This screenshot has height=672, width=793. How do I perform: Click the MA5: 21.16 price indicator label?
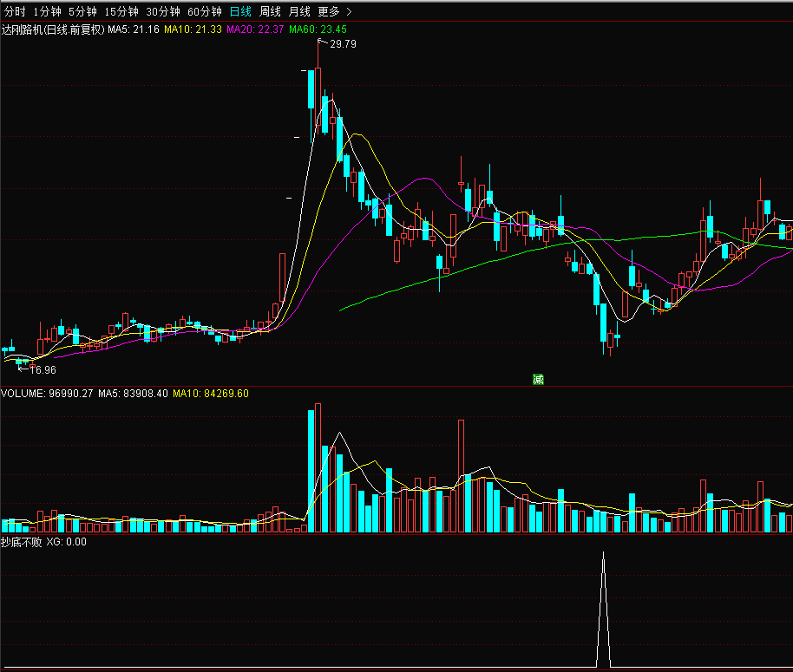134,29
